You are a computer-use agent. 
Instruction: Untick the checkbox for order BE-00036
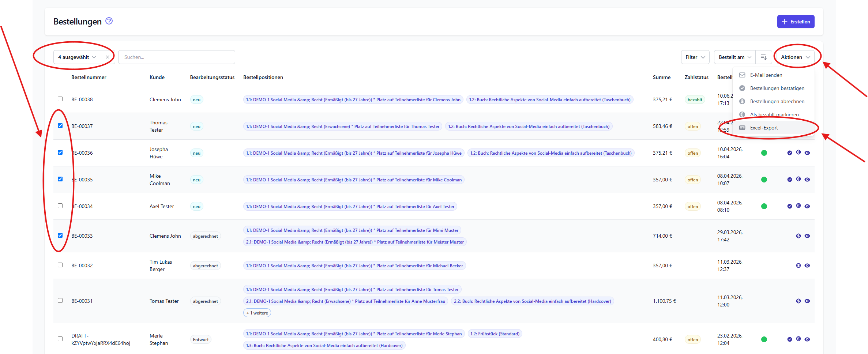point(60,152)
